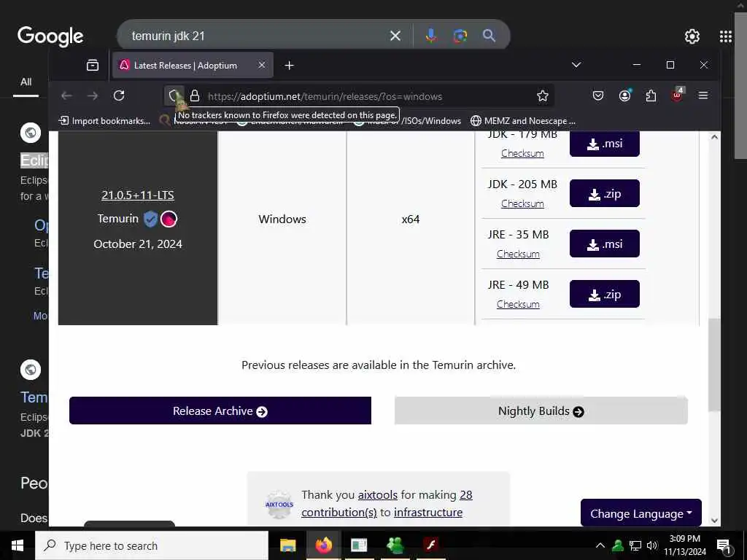Download the JRE 35 MB .msi
This screenshot has height=560, width=747.
[x=604, y=244]
